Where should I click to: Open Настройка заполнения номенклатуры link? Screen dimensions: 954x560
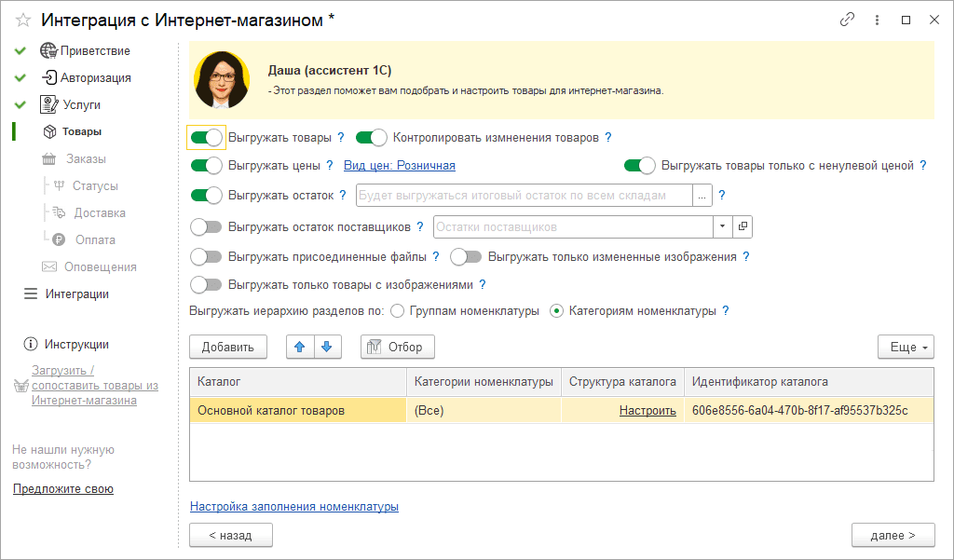tap(293, 507)
